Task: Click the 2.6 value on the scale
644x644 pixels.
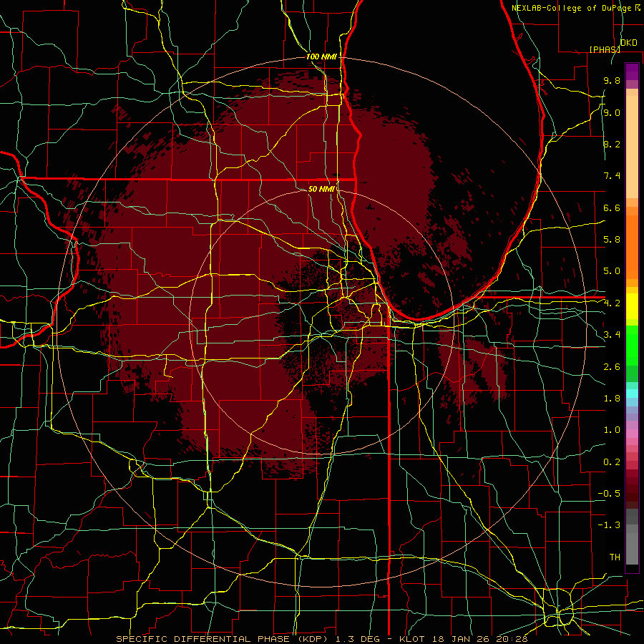Action: (612, 367)
